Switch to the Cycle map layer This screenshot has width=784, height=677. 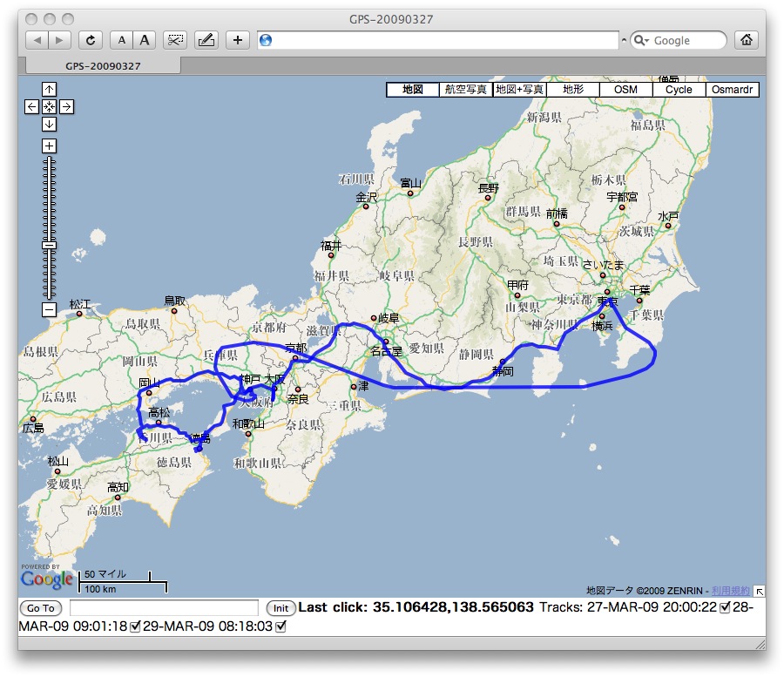(x=679, y=90)
